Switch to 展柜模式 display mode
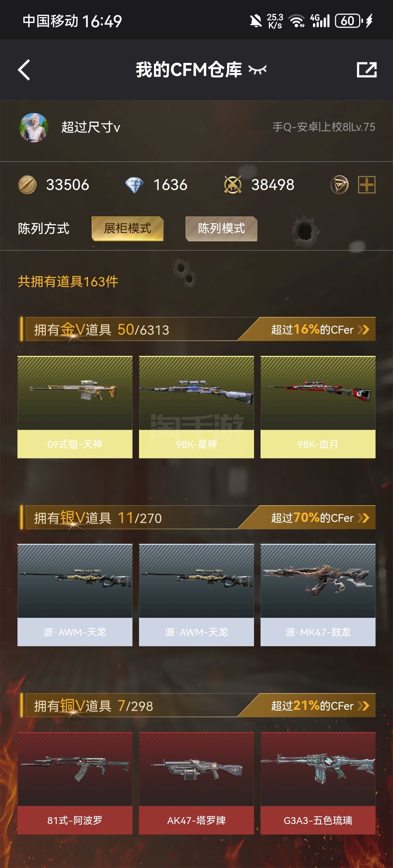Viewport: 393px width, 868px height. click(128, 229)
